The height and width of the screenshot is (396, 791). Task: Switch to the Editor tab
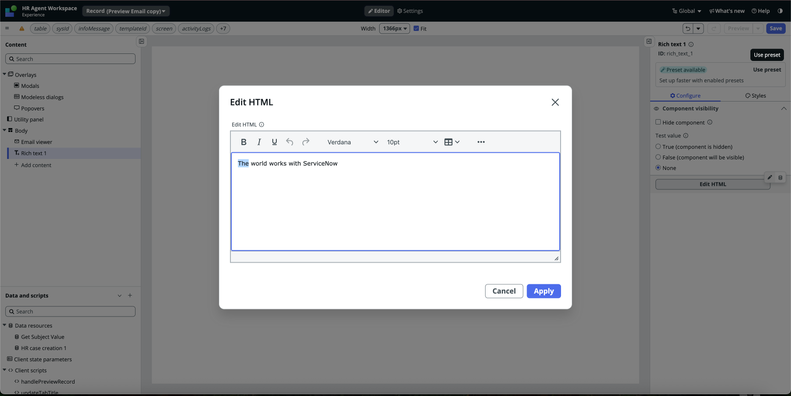[x=379, y=11]
